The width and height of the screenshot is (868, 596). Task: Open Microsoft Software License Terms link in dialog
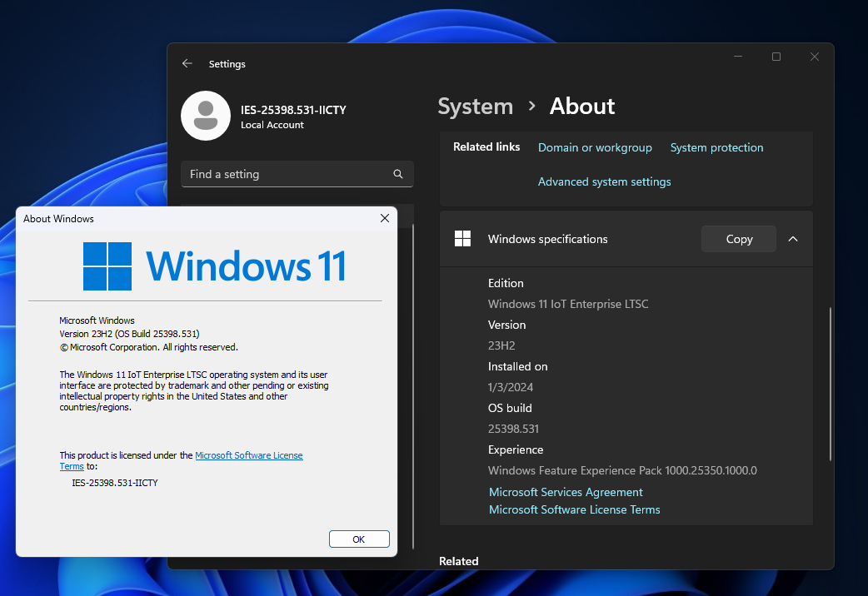(x=248, y=455)
